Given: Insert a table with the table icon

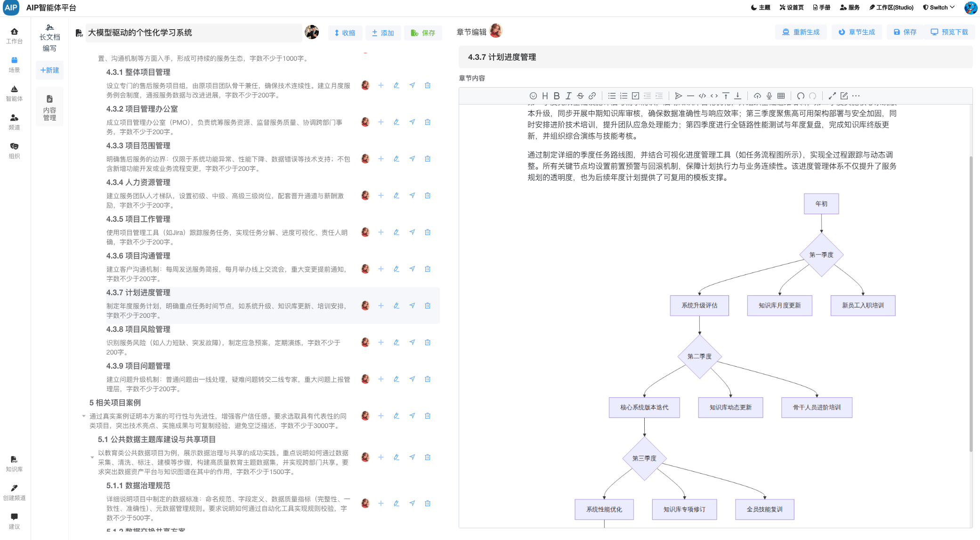Looking at the screenshot, I should 781,96.
